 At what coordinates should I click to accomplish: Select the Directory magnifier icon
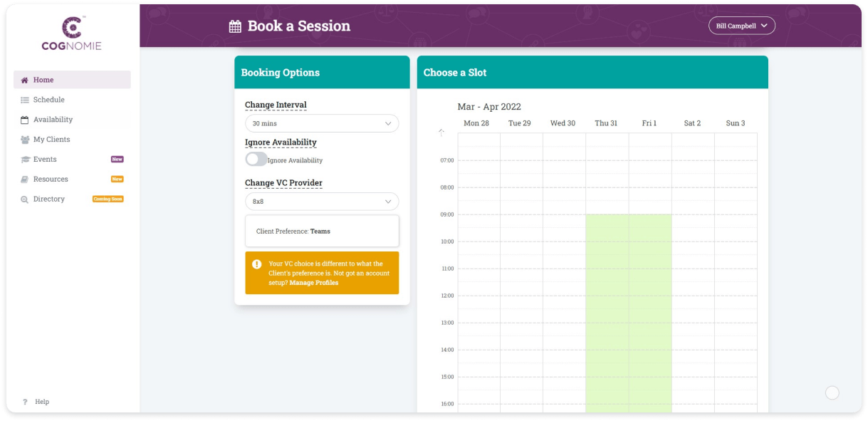(x=24, y=199)
